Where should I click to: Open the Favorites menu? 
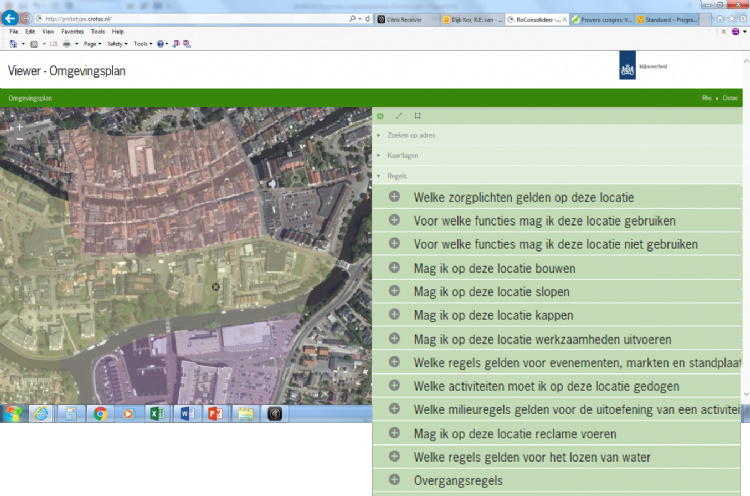coord(72,32)
